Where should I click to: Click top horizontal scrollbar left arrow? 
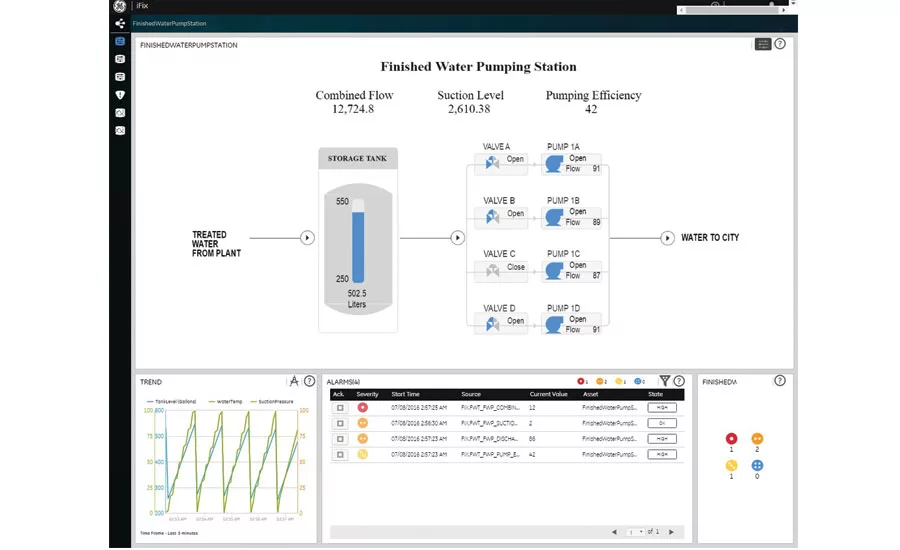[x=681, y=10]
